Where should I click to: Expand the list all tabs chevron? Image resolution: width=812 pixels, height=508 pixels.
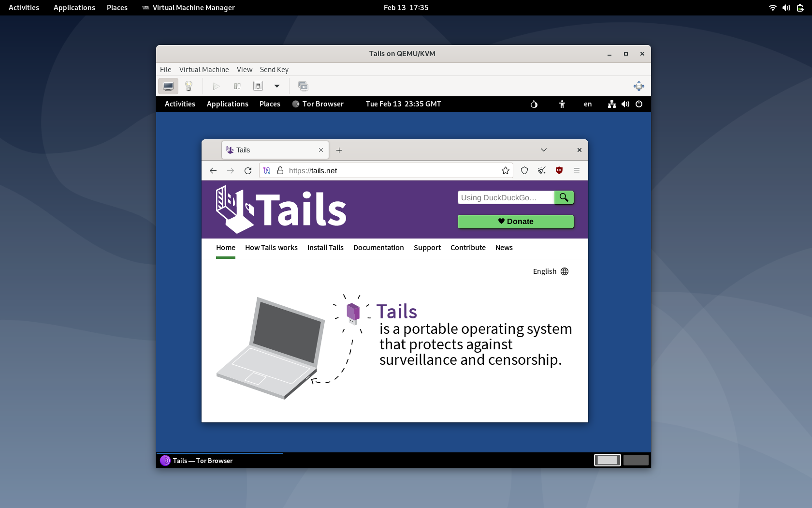click(x=544, y=150)
